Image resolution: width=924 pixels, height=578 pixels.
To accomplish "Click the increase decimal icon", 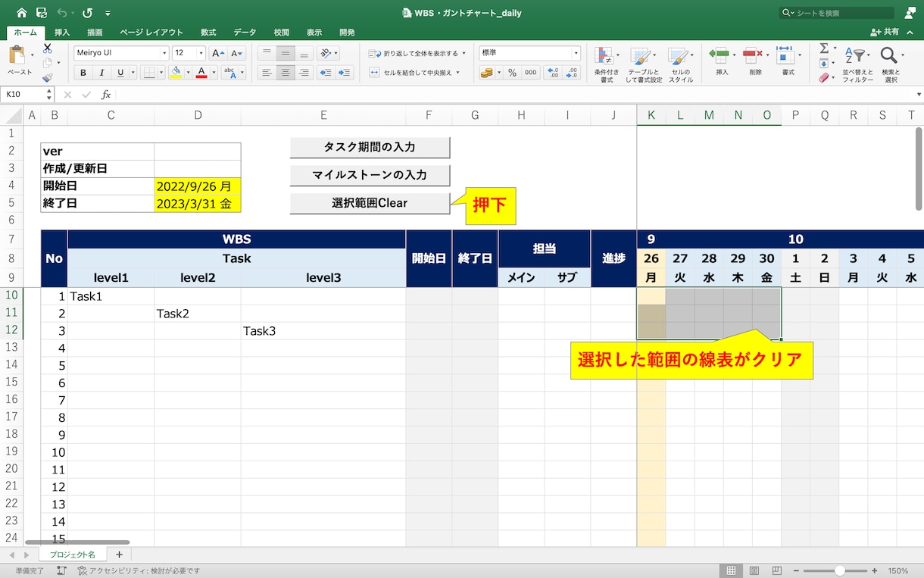I will click(x=554, y=73).
